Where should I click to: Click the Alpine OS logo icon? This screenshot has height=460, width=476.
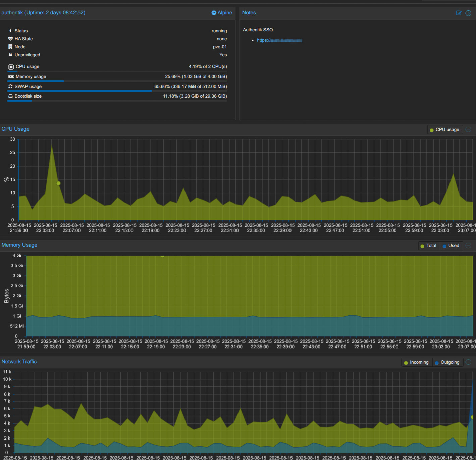coord(214,13)
